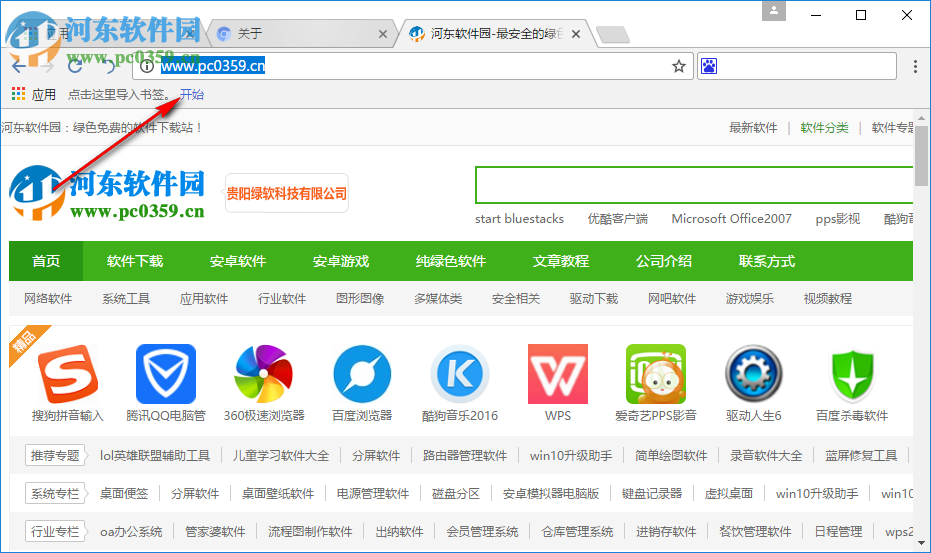Open the 多媒体类 category
The width and height of the screenshot is (931, 553).
(x=438, y=299)
